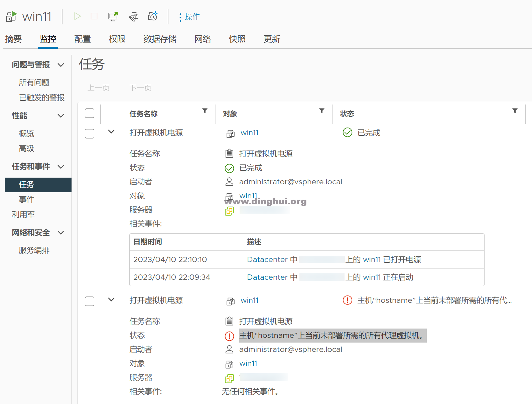Click the 上一页 previous page button
Image resolution: width=532 pixels, height=404 pixels.
(x=98, y=88)
